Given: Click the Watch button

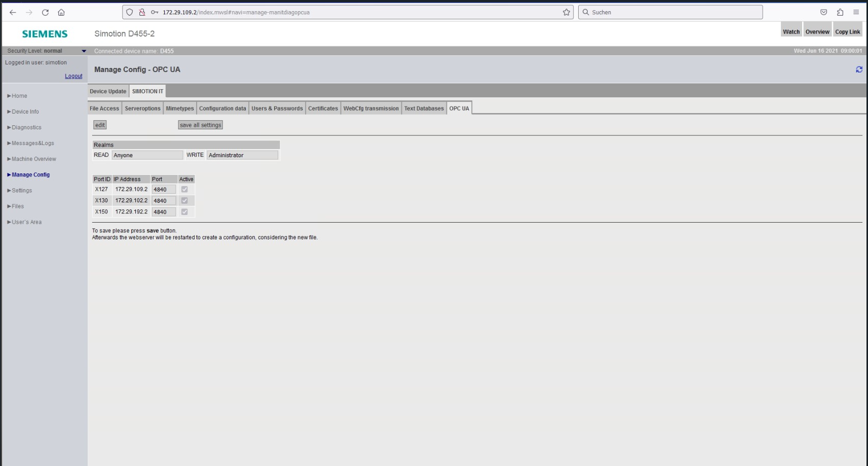Looking at the screenshot, I should point(791,29).
